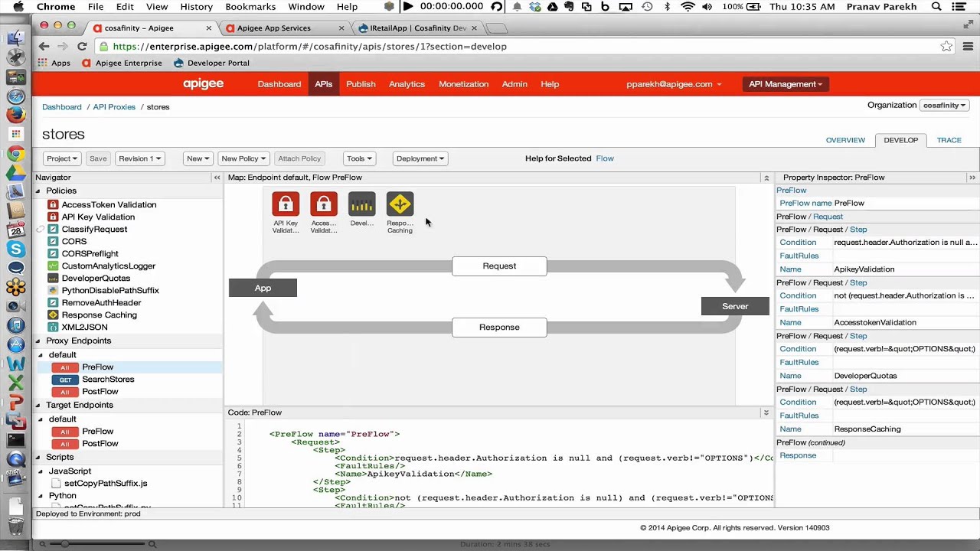Collapse the Scripts tree section

[38, 457]
